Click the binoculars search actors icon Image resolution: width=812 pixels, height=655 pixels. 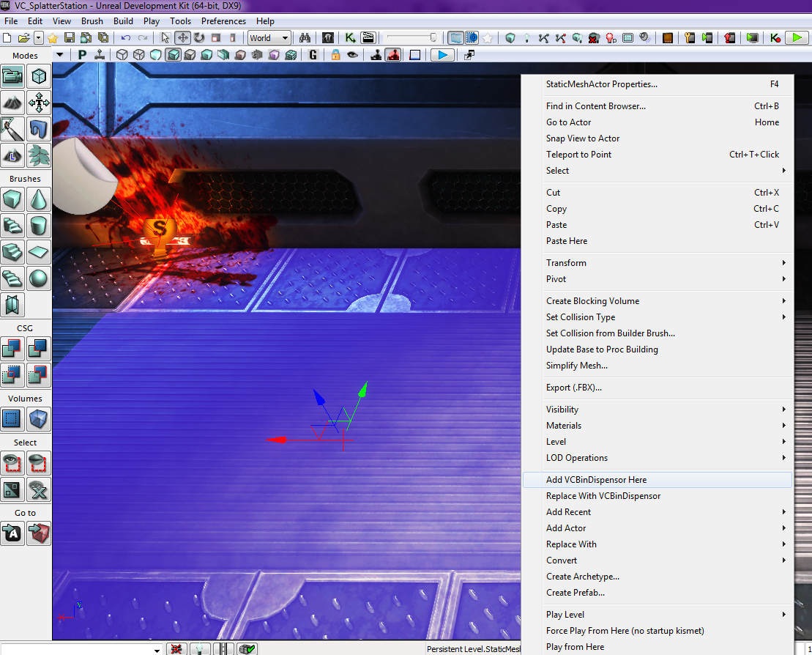(305, 38)
